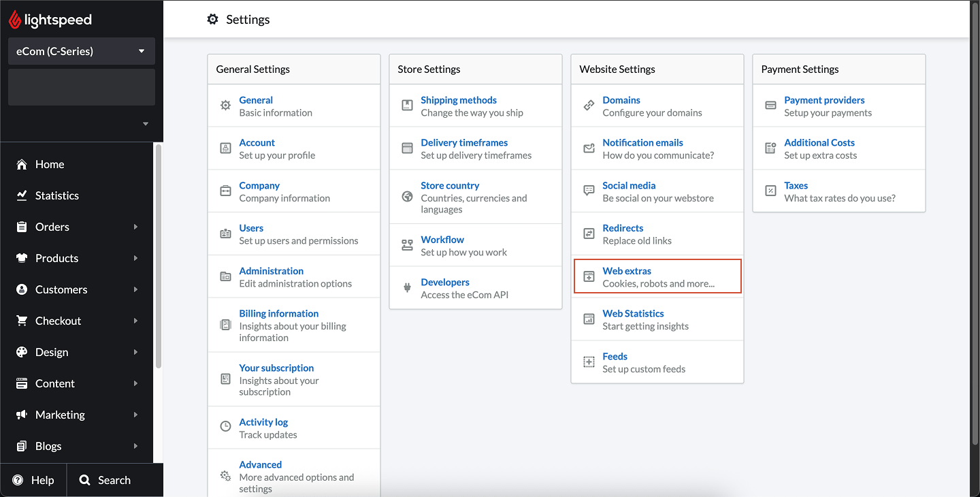Click the Customers person icon
Viewport: 980px width, 497px height.
pos(22,289)
